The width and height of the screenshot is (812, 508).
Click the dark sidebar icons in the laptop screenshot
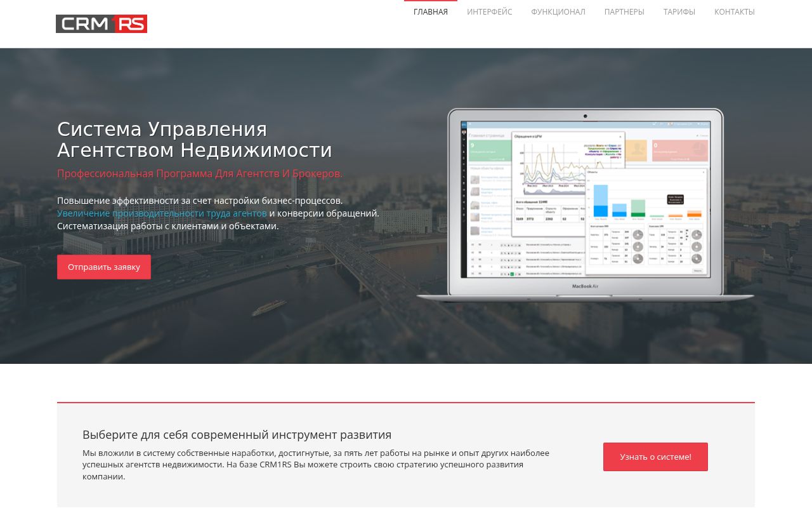[464, 197]
